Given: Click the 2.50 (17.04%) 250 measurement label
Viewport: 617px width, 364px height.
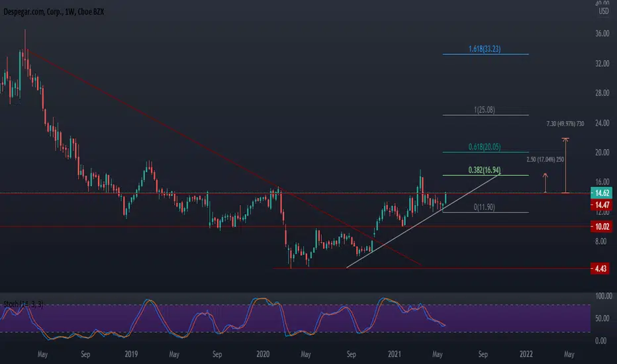Looking at the screenshot, I should tap(546, 159).
